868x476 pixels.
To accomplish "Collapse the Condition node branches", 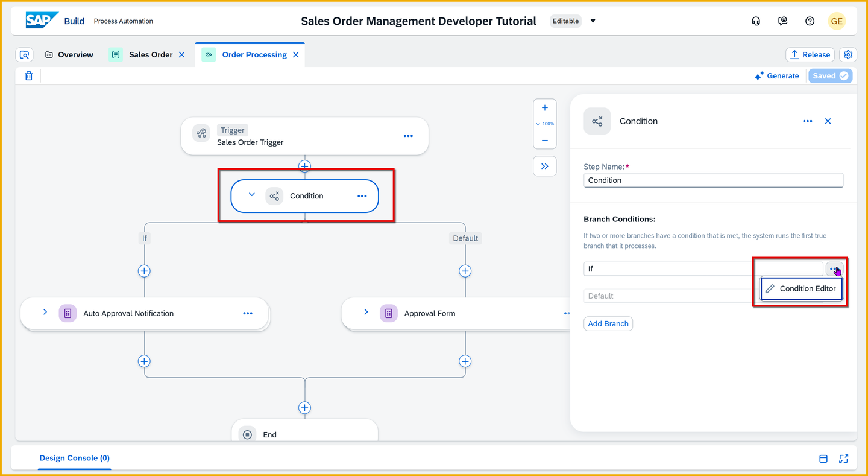I will point(252,195).
